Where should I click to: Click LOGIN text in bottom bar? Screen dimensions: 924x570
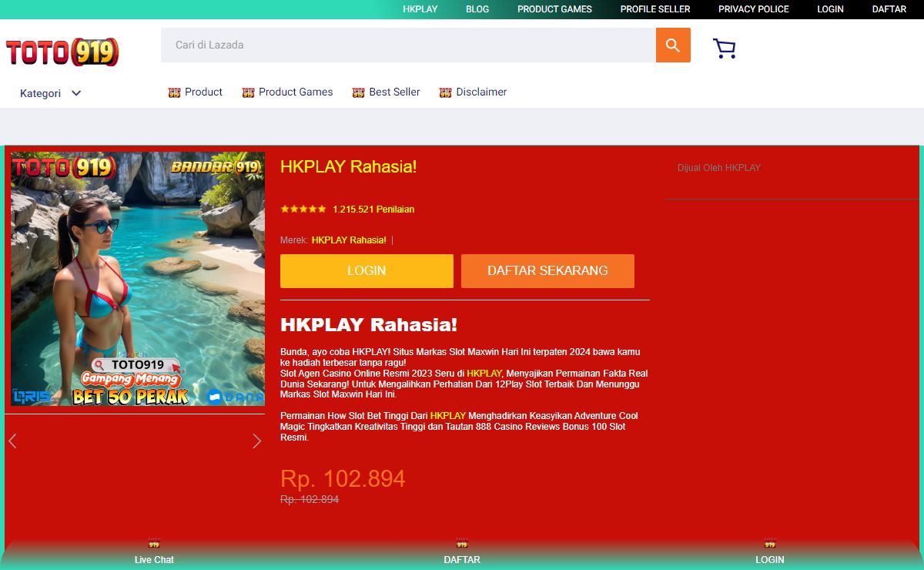pos(770,560)
